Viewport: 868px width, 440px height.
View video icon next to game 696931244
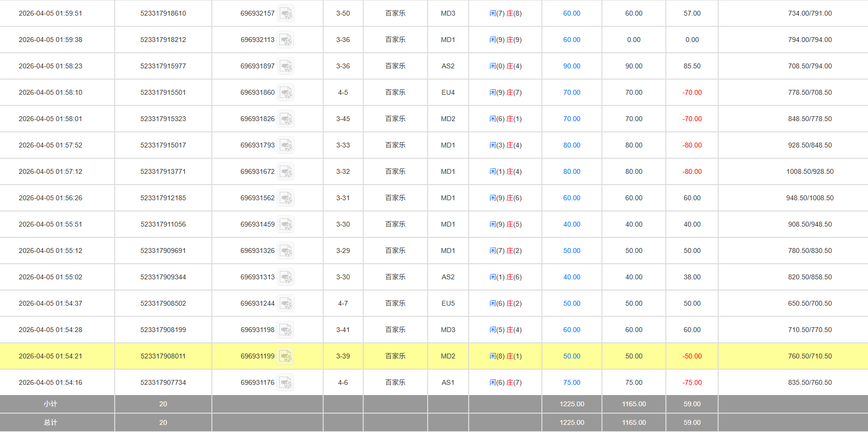pyautogui.click(x=286, y=303)
